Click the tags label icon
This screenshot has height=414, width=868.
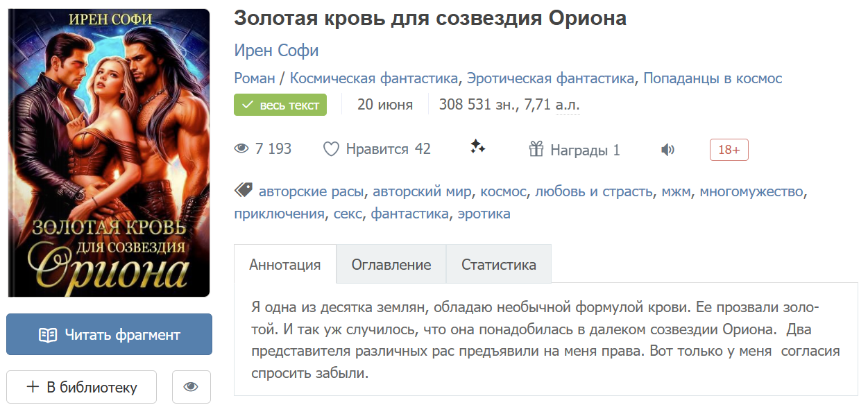coord(243,191)
